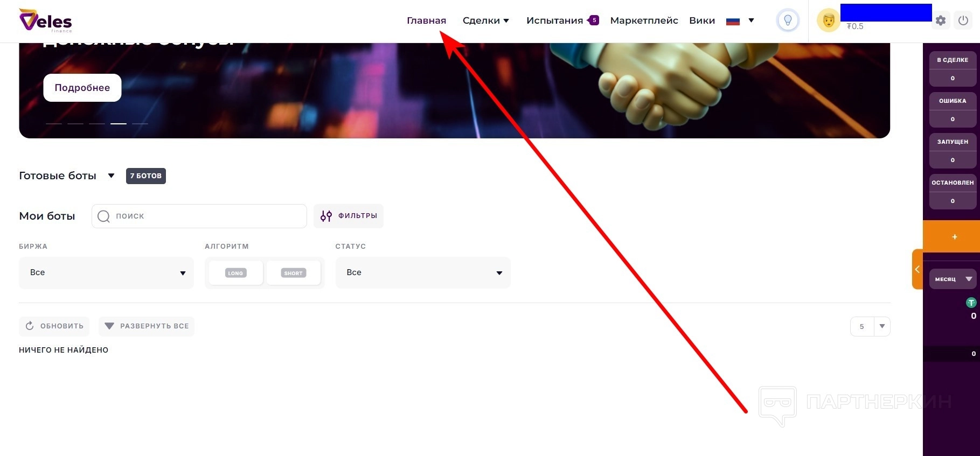The height and width of the screenshot is (456, 980).
Task: Open the Фильтры button
Action: [x=349, y=216]
